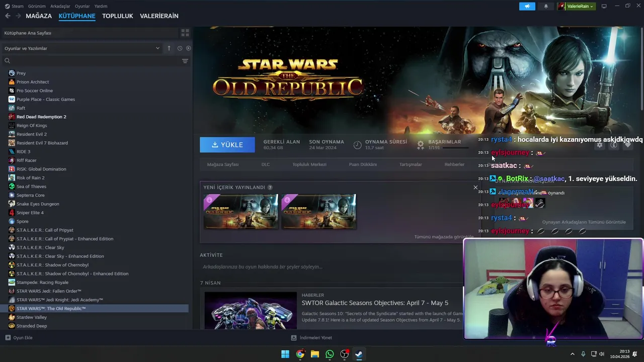Click the blue YÜKLE install button
644x362 pixels.
click(227, 145)
